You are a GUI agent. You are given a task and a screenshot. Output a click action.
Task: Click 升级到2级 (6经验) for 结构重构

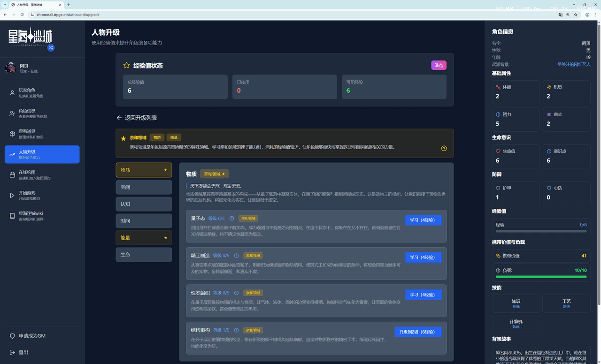coord(417,332)
